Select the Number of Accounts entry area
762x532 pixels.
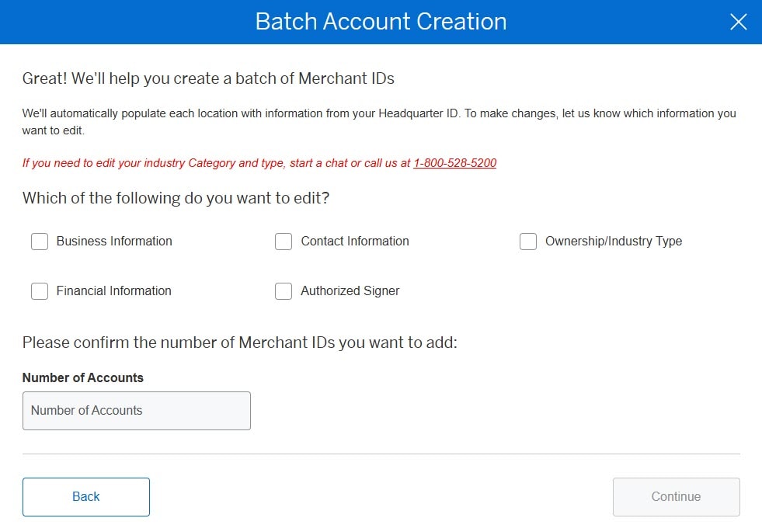[x=137, y=410]
